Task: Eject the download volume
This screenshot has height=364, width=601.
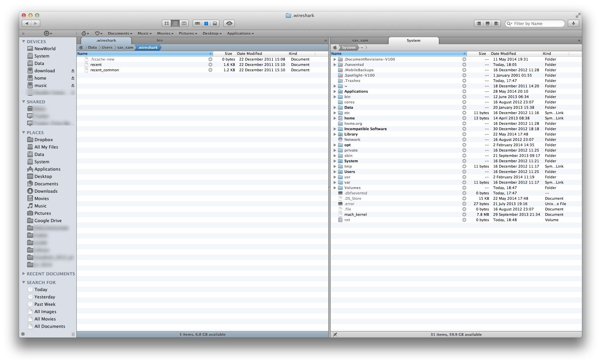Action: click(73, 71)
